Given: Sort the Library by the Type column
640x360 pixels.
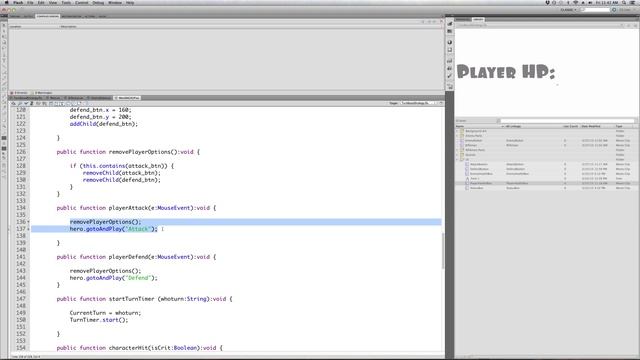Looking at the screenshot, I should pos(624,127).
